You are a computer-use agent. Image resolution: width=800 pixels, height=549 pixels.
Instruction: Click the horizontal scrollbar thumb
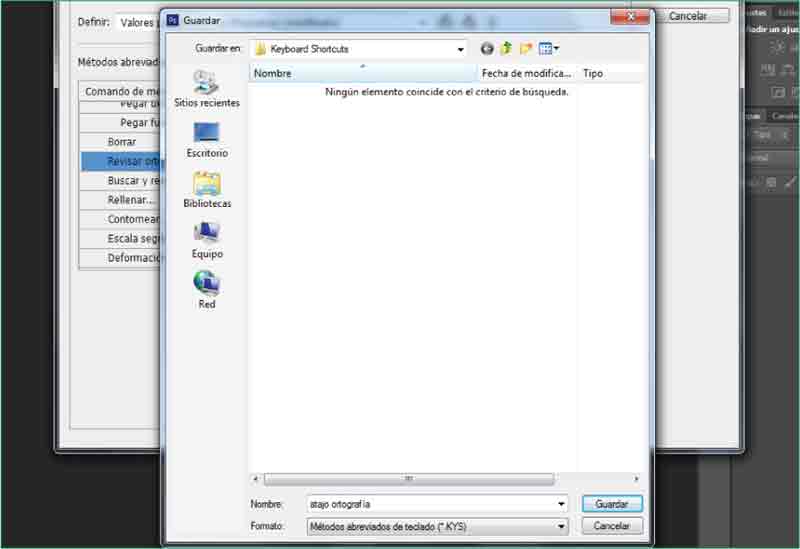coord(408,479)
